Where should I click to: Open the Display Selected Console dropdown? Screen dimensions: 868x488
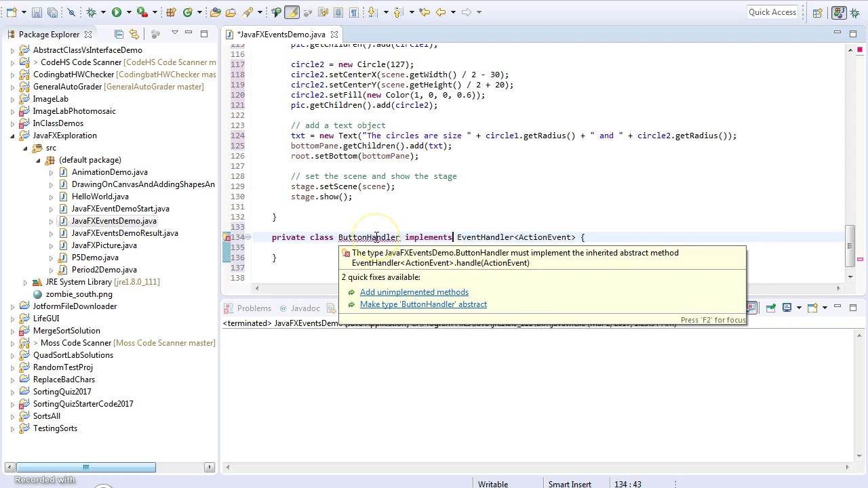pos(799,308)
